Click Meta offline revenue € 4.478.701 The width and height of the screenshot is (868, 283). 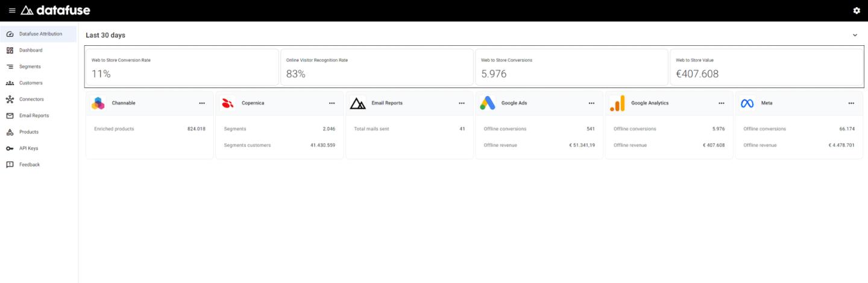pyautogui.click(x=841, y=145)
